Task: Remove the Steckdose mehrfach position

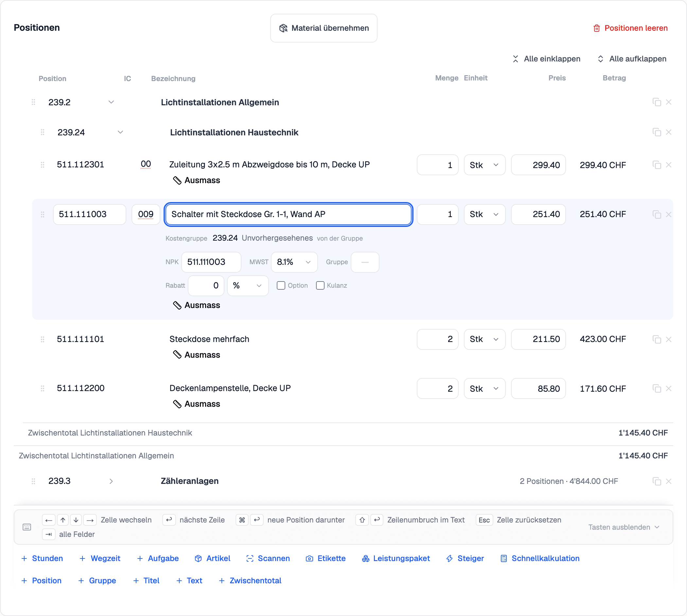Action: coord(668,339)
